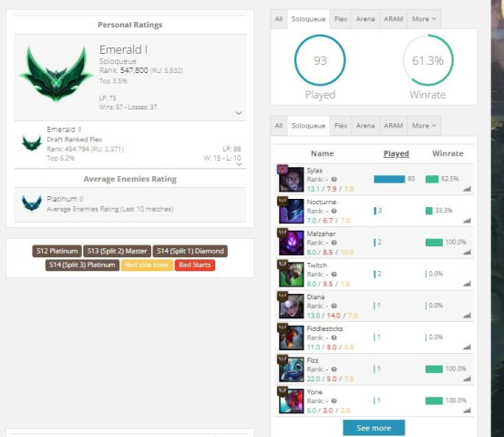Expand the Emerald II Flex rating details
This screenshot has height=437, width=504.
point(239,164)
